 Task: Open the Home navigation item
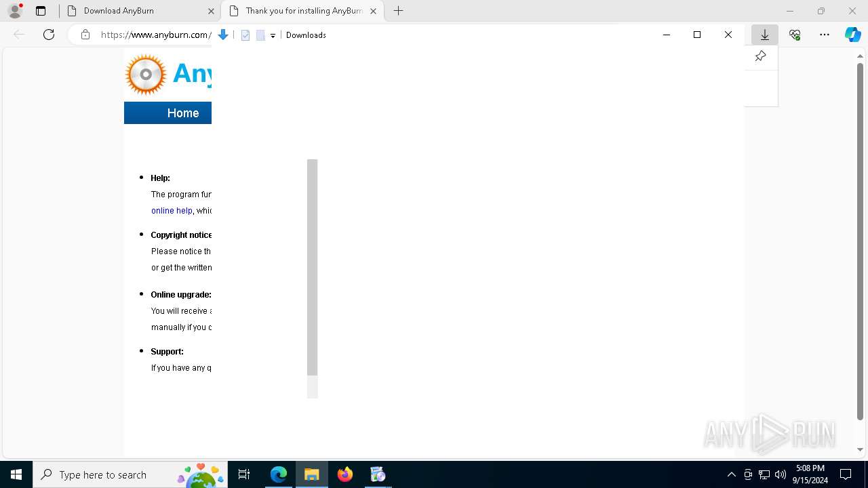click(x=183, y=113)
